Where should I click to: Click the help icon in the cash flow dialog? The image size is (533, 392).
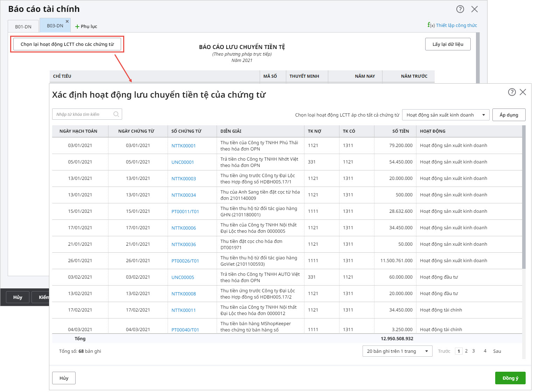(x=512, y=92)
